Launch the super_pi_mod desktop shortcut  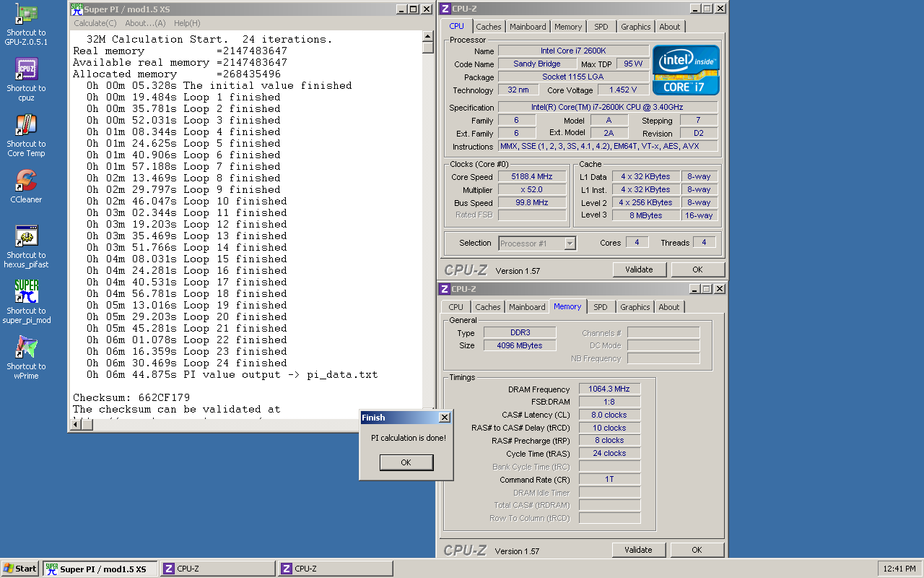tap(26, 303)
